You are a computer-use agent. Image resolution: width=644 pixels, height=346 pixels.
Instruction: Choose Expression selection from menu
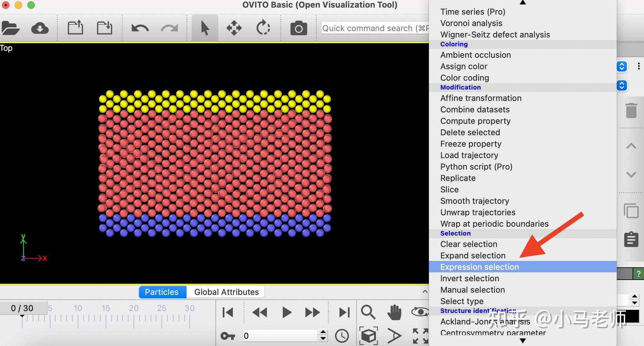click(479, 267)
